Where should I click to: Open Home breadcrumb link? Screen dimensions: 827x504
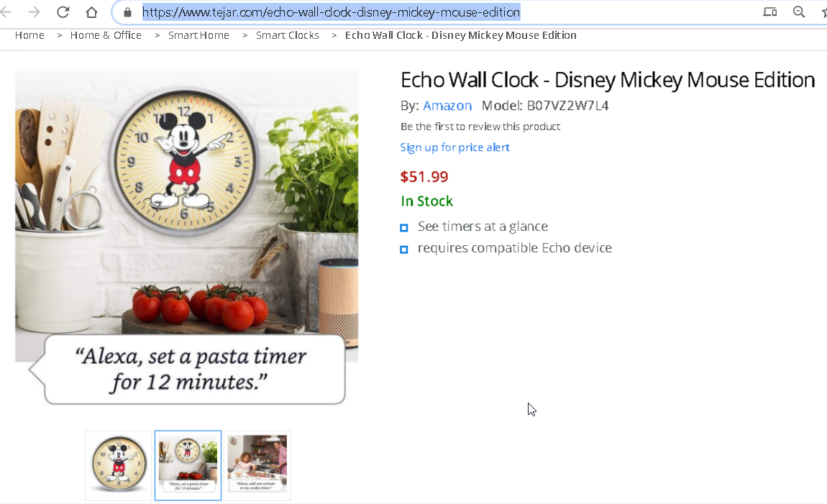coord(29,35)
